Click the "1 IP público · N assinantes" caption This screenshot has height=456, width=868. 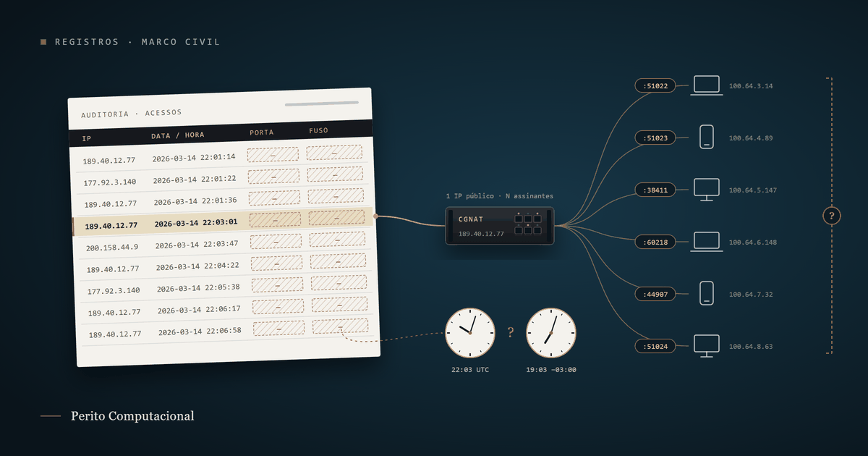coord(500,196)
